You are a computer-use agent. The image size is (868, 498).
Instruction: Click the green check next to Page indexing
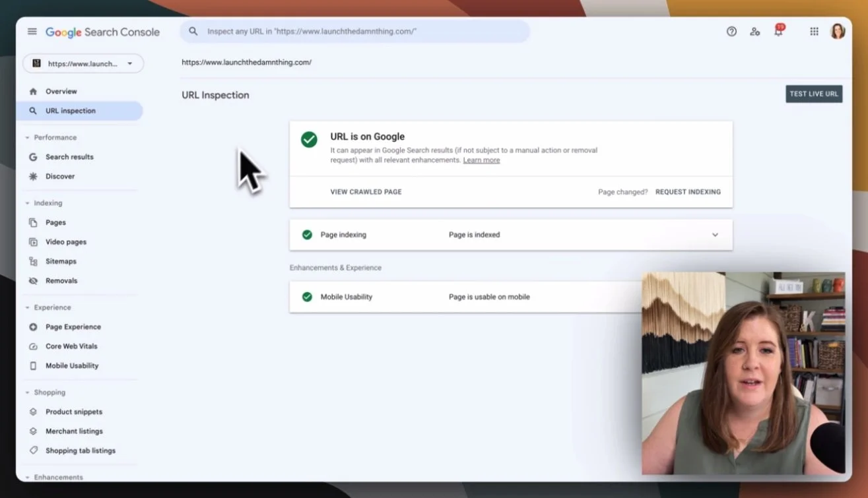tap(307, 235)
